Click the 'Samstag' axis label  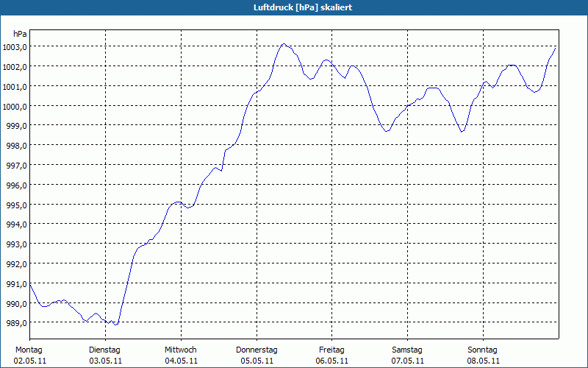[x=407, y=350]
